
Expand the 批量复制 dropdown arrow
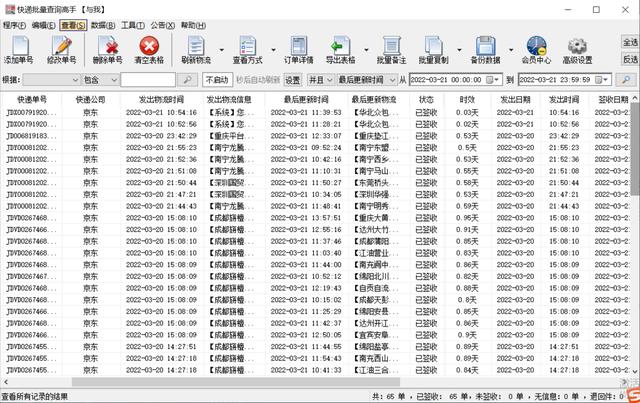point(459,50)
